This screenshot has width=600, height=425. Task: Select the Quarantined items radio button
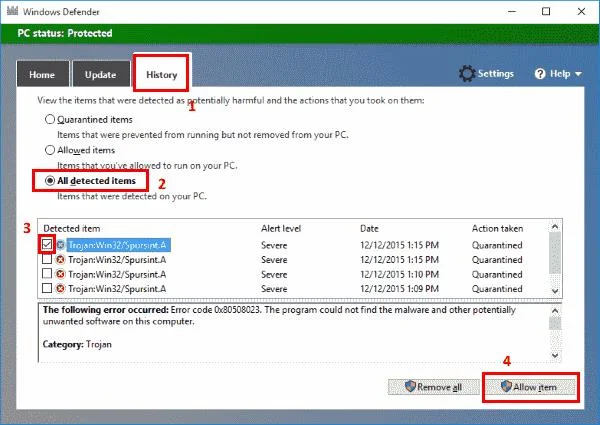coord(50,119)
